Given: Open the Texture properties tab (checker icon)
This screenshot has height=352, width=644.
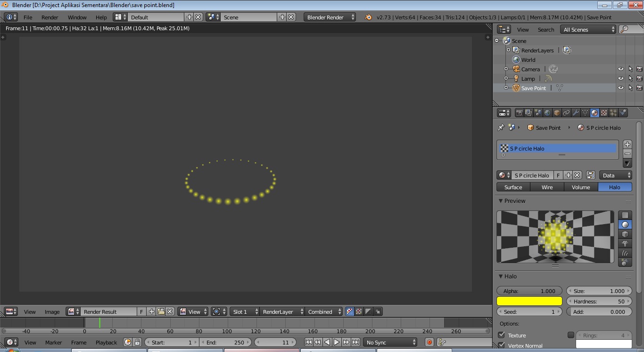Looking at the screenshot, I should point(604,113).
